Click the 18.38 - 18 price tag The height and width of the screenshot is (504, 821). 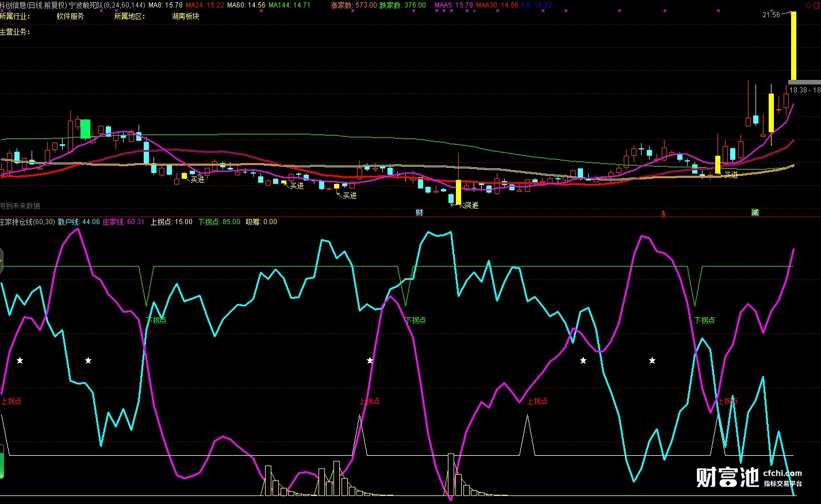click(805, 90)
